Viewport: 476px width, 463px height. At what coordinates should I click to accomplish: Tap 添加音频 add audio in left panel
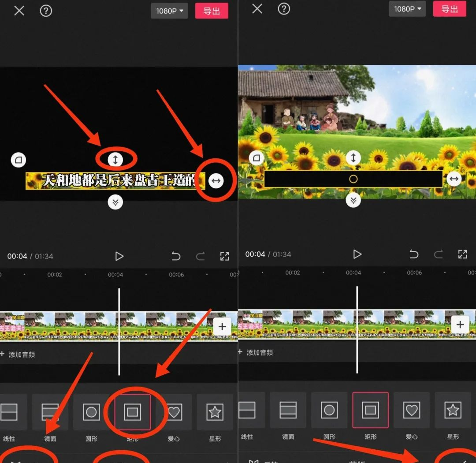[x=18, y=354]
